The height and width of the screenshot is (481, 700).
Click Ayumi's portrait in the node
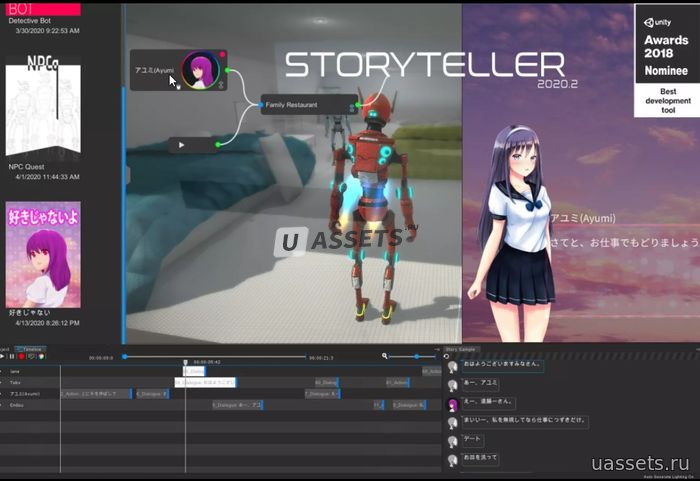[x=200, y=70]
